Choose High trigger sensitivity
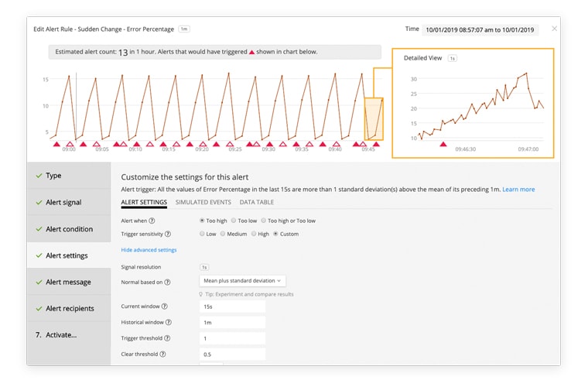The height and width of the screenshot is (387, 588). tap(253, 234)
